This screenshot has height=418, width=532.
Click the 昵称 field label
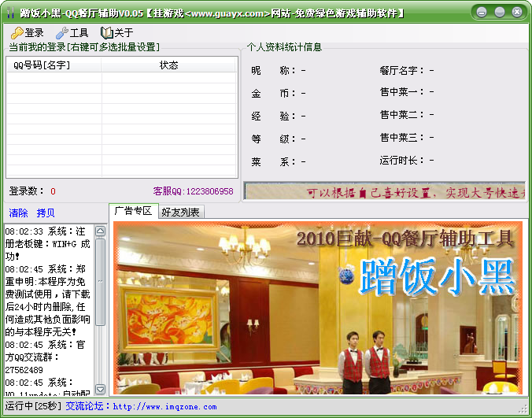tap(273, 71)
